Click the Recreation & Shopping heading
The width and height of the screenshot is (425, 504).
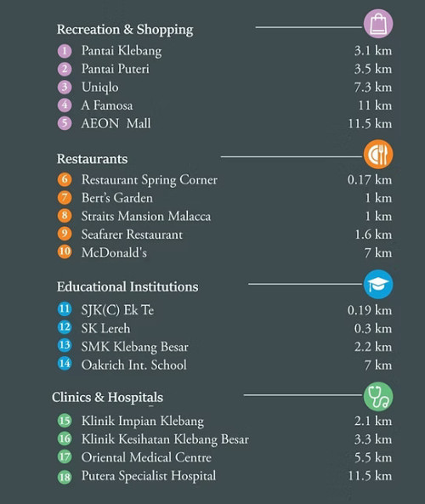pyautogui.click(x=125, y=30)
